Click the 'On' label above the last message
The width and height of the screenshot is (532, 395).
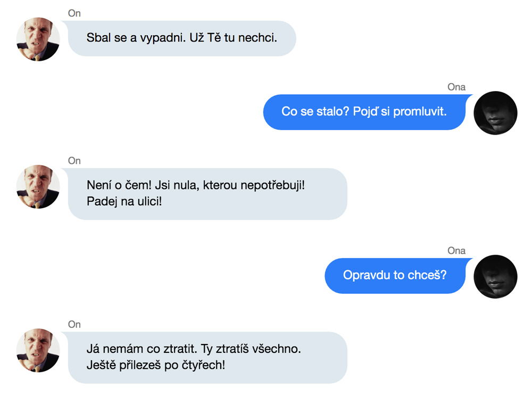pyautogui.click(x=74, y=324)
